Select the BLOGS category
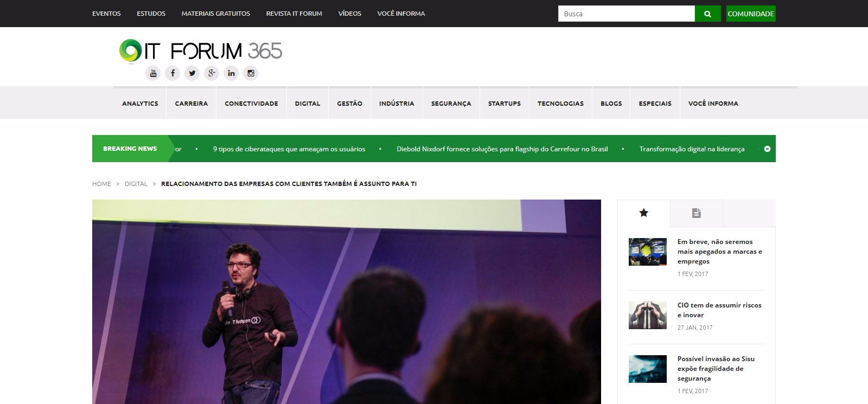 click(611, 104)
